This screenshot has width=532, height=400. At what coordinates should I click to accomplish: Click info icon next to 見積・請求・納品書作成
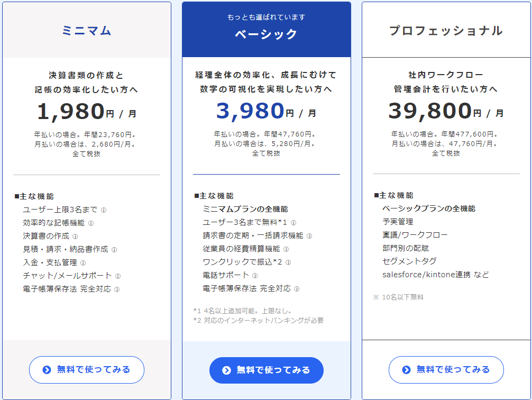click(x=114, y=250)
